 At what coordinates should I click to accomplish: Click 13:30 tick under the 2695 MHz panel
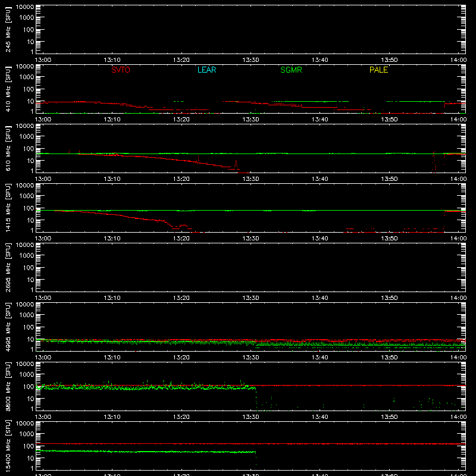tap(250, 298)
